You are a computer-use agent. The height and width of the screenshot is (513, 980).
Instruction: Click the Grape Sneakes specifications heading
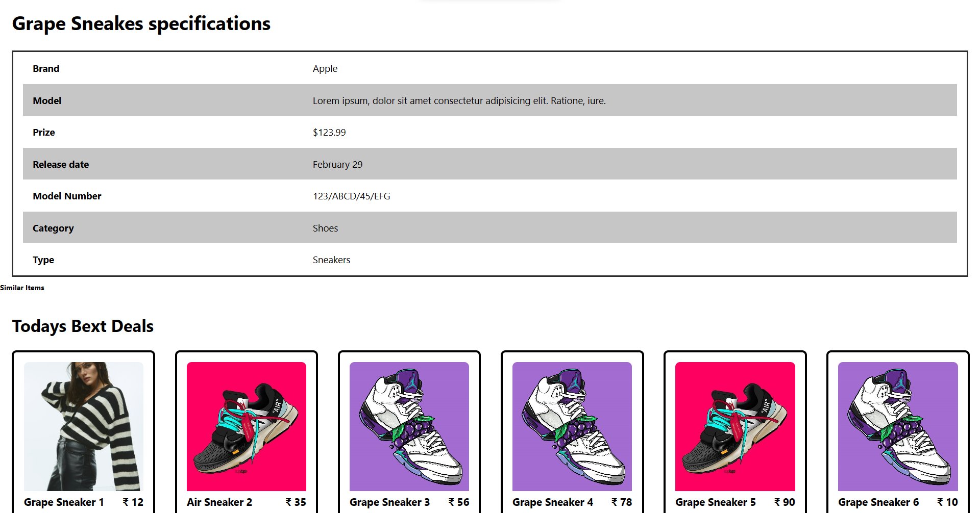tap(142, 23)
